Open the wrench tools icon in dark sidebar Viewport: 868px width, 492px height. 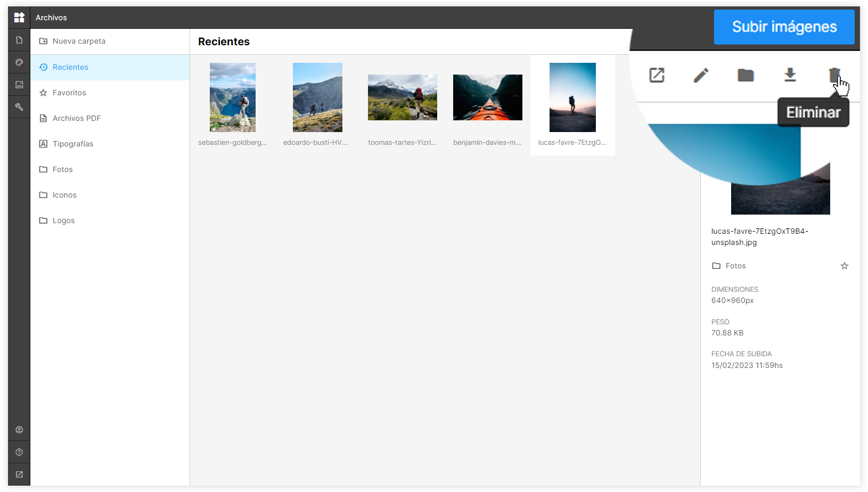coord(19,107)
